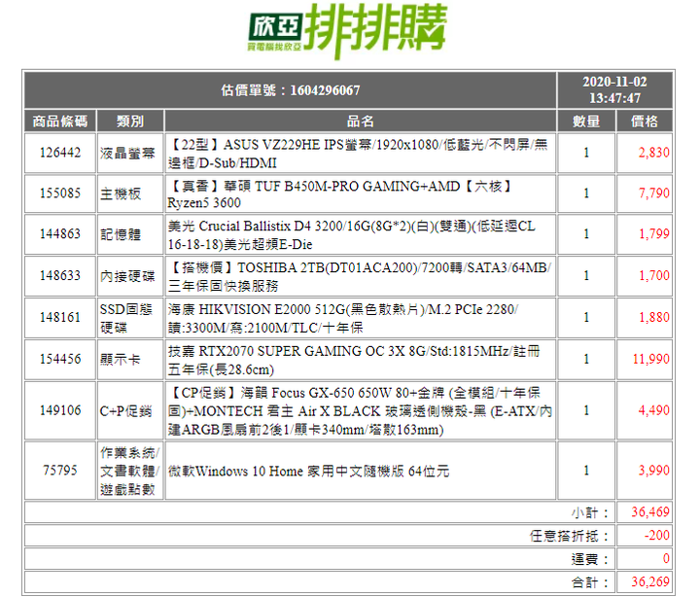Select barcode 126442
The width and height of the screenshot is (700, 597).
click(60, 153)
